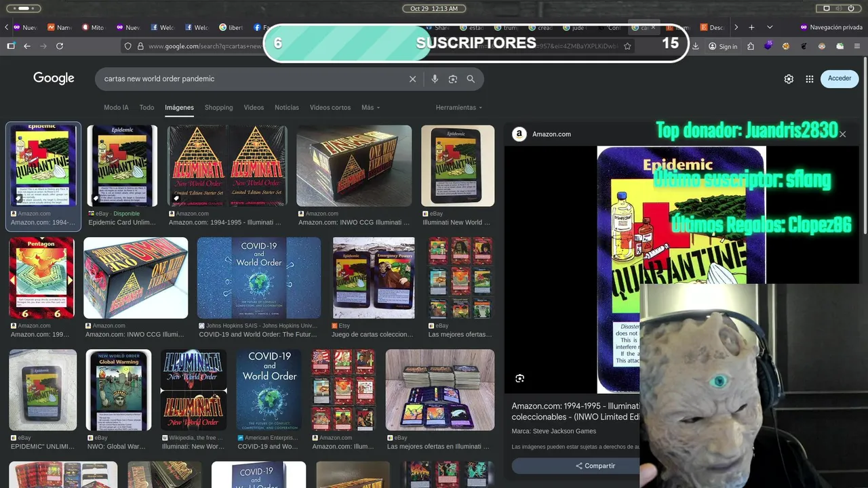Open the GNOME Activities overview pill
Screen dimensions: 868x488
click(x=23, y=8)
